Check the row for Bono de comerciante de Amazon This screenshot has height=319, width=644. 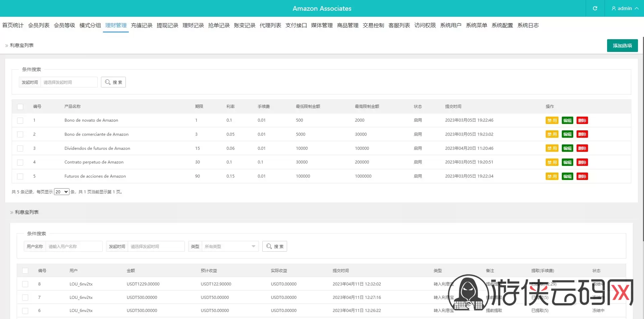(x=20, y=134)
